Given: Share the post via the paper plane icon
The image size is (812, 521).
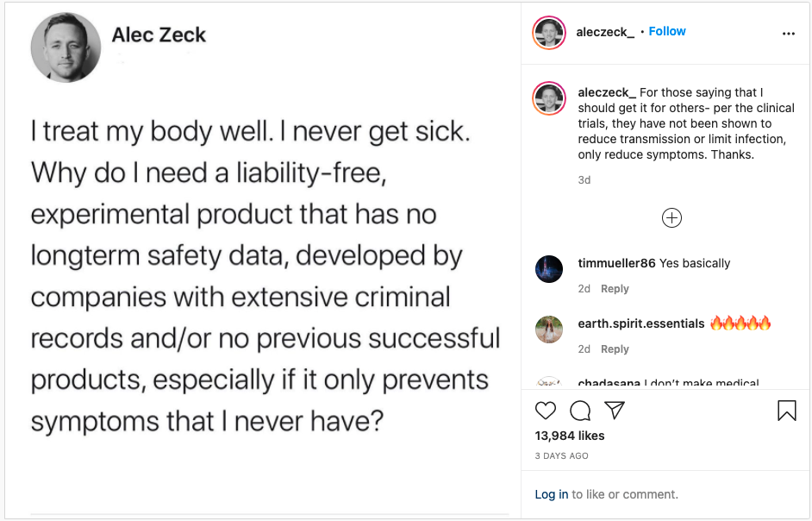Looking at the screenshot, I should 614,411.
